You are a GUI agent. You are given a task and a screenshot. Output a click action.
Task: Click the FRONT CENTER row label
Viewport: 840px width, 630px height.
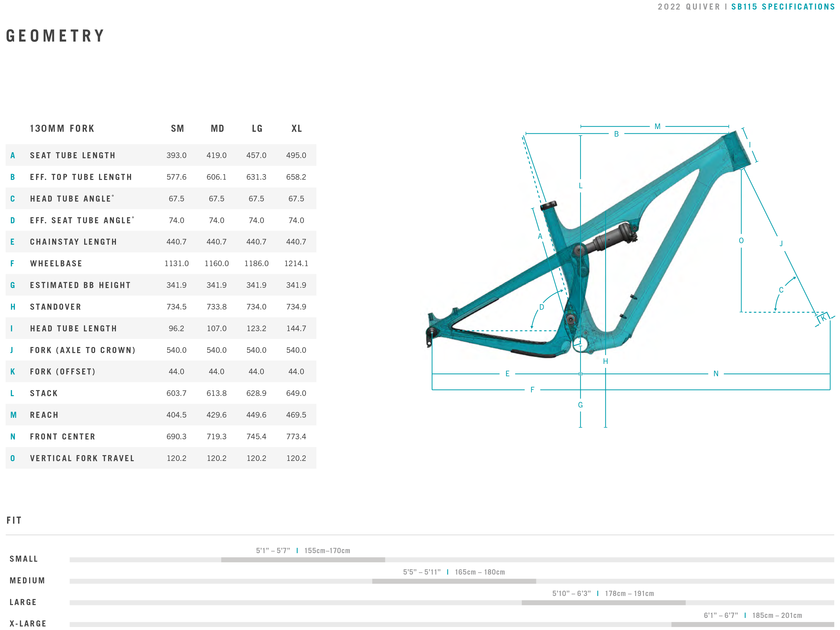[x=63, y=436]
